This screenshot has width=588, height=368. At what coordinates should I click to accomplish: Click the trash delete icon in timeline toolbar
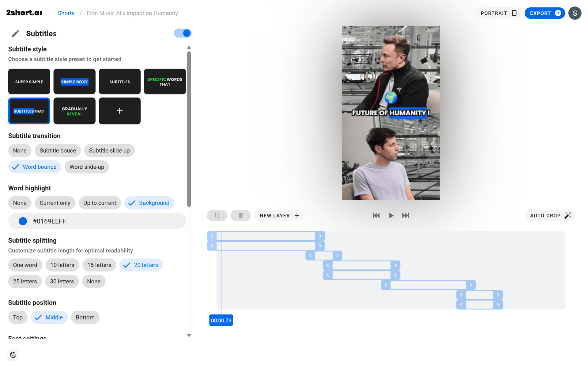[x=241, y=215]
